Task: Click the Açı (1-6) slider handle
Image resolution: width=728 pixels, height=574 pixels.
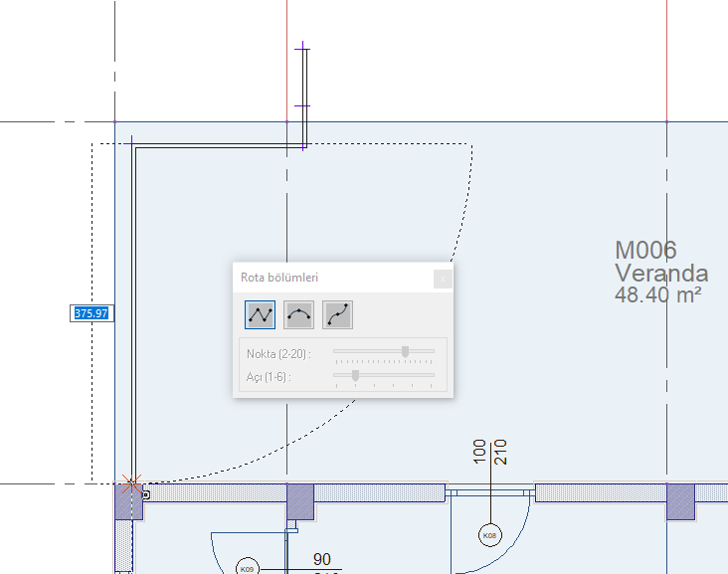Action: (356, 375)
